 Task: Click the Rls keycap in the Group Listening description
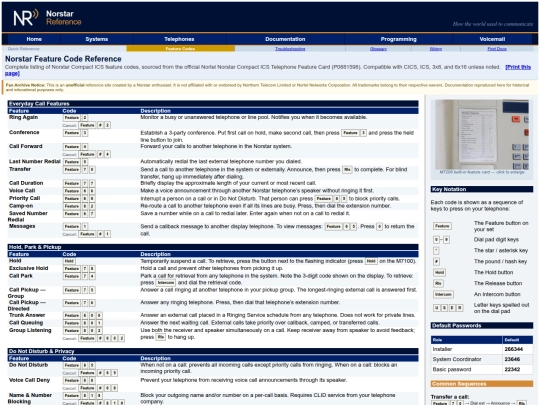pos(160,337)
